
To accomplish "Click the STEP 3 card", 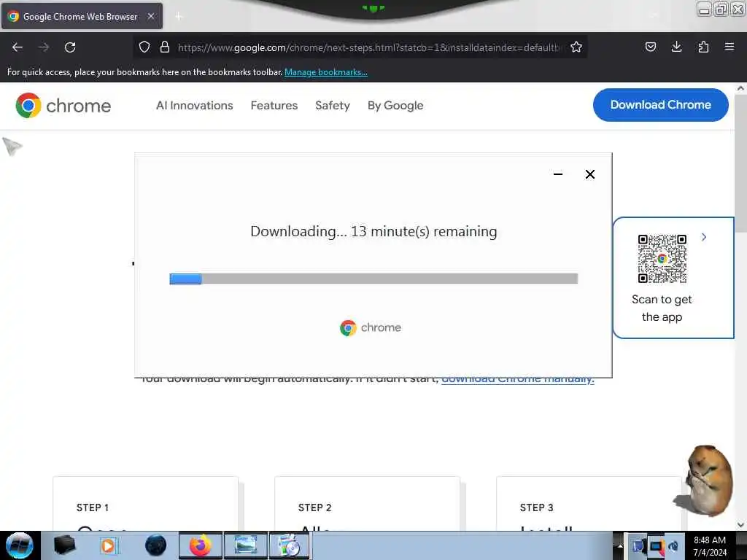I will 589,504.
